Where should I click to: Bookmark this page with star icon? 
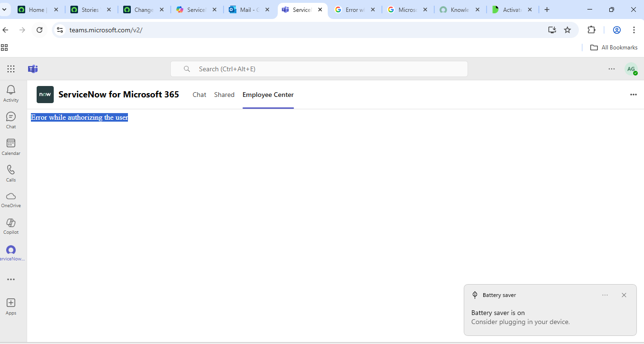[567, 30]
